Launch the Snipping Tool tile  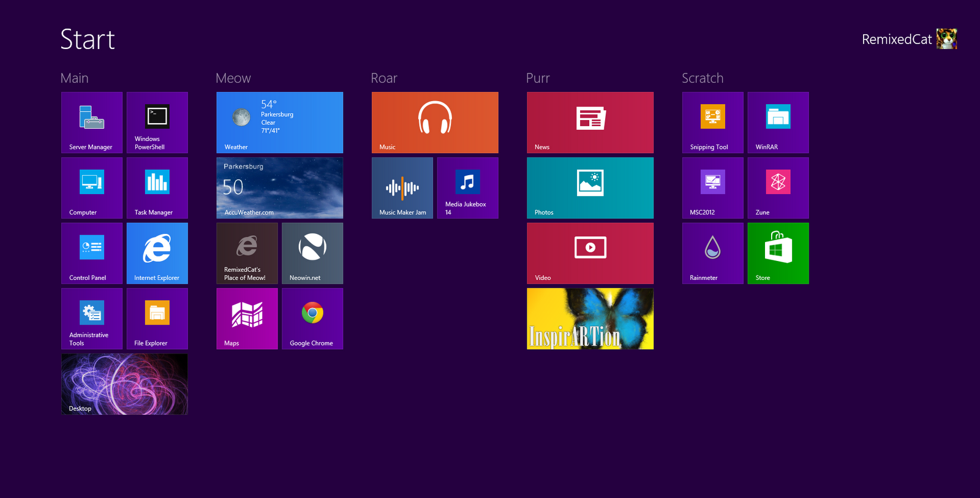pos(713,123)
